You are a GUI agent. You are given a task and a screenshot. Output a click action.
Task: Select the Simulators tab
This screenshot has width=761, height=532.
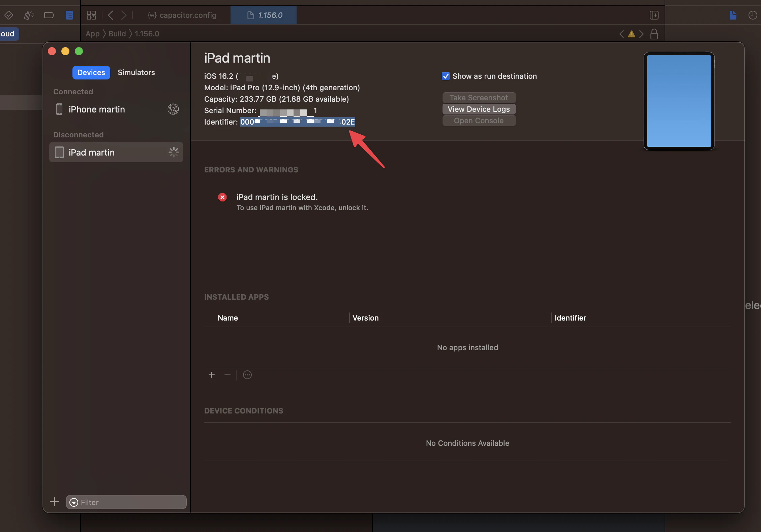coord(136,72)
